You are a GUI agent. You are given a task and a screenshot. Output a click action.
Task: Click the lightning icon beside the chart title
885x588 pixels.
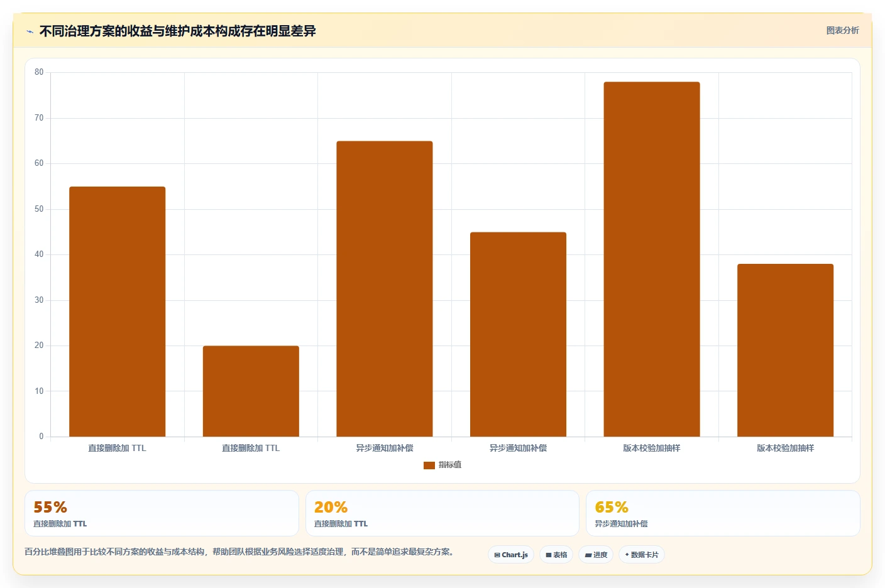[30, 31]
